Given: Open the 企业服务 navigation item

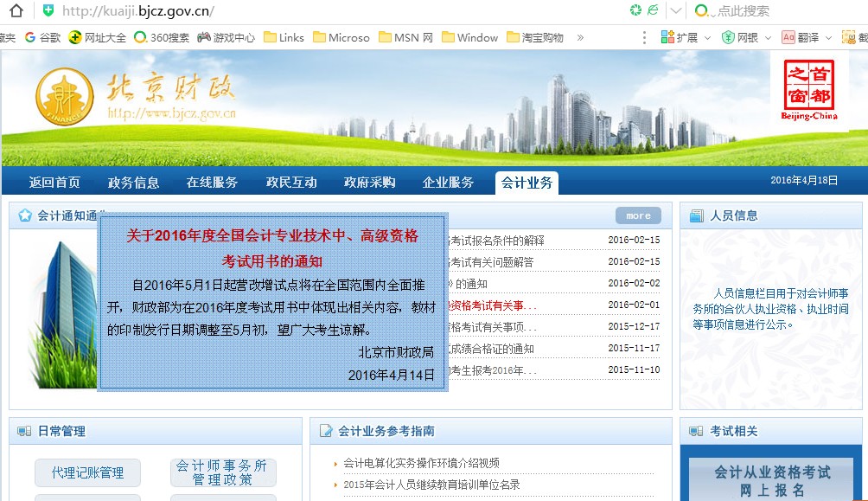Looking at the screenshot, I should [448, 183].
